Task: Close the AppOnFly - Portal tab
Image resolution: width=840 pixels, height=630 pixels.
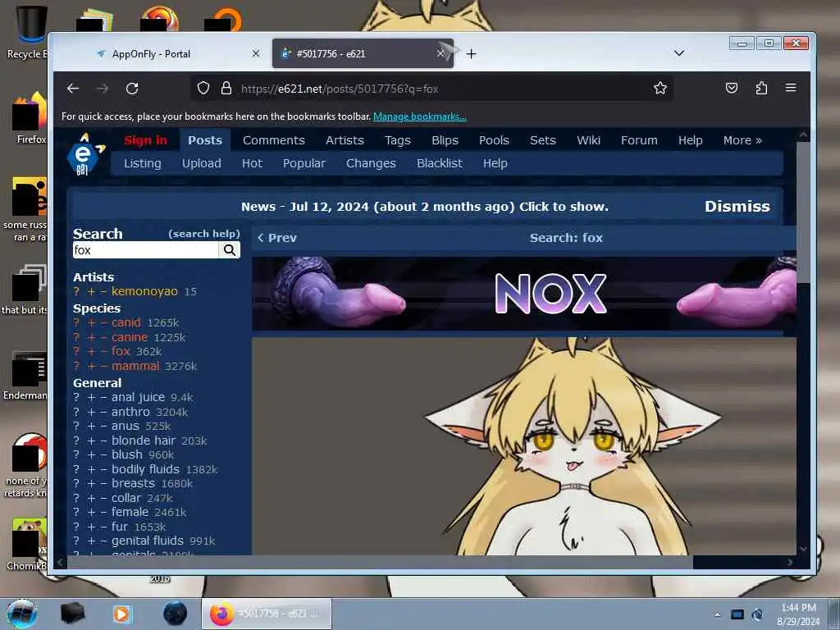Action: click(256, 53)
